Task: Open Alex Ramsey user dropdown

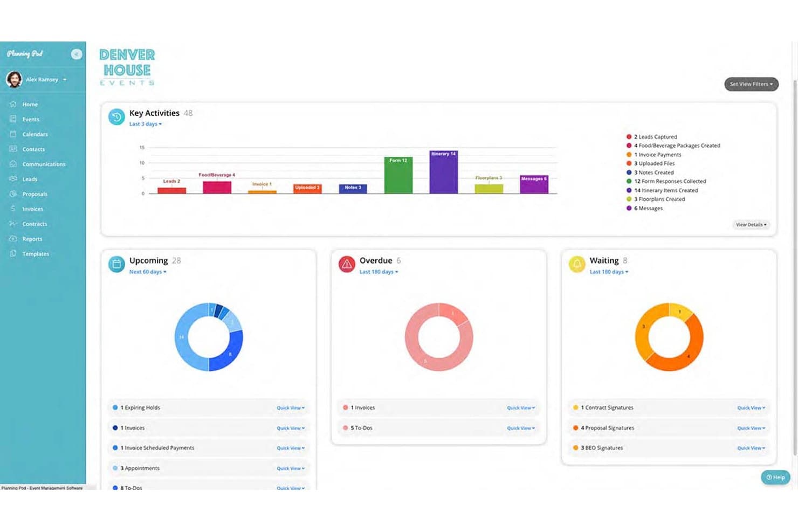Action: point(46,80)
